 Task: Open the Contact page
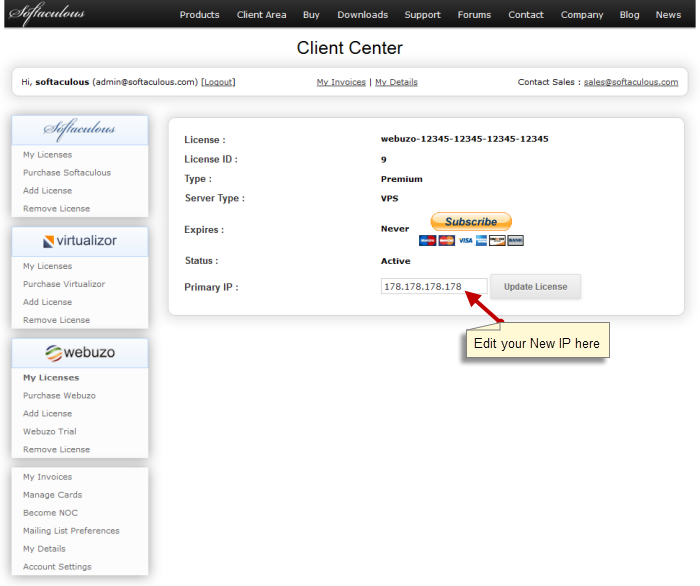click(x=526, y=15)
